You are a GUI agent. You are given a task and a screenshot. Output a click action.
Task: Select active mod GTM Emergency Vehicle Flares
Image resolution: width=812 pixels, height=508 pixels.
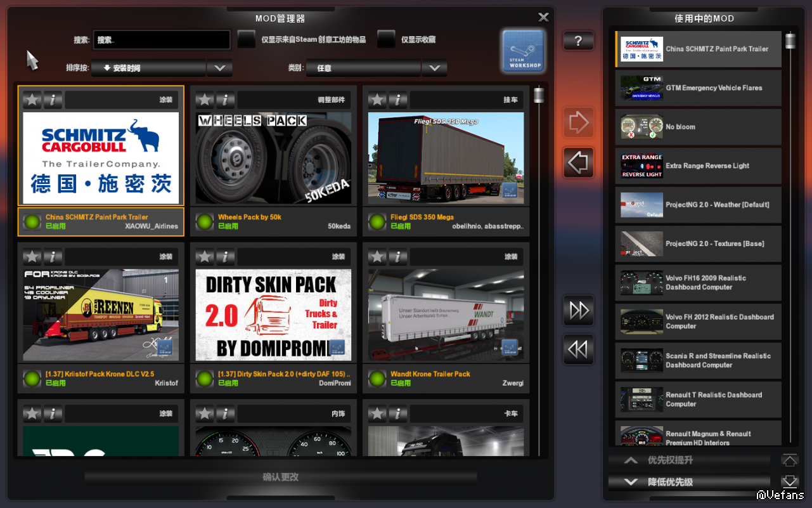tap(699, 88)
